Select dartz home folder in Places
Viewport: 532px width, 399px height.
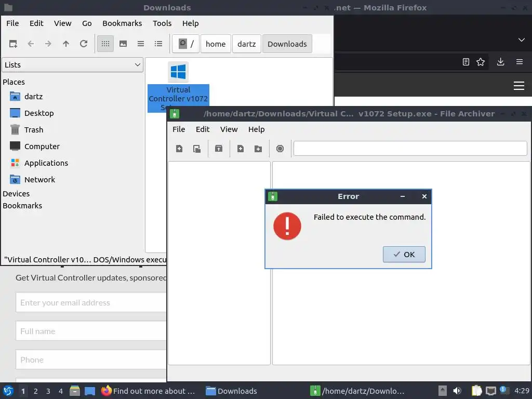[x=33, y=96]
